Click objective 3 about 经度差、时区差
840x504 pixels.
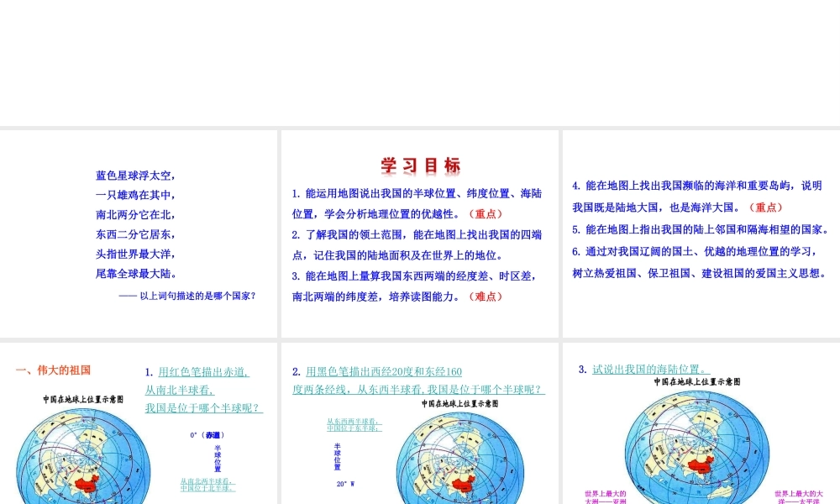coord(415,286)
